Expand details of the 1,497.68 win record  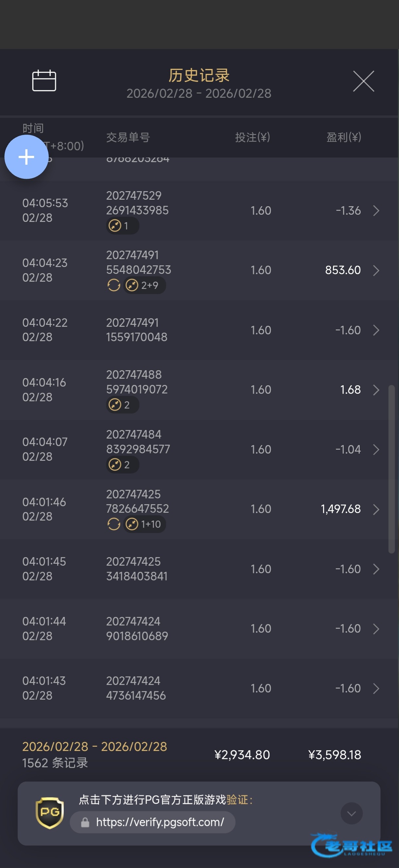[376, 509]
